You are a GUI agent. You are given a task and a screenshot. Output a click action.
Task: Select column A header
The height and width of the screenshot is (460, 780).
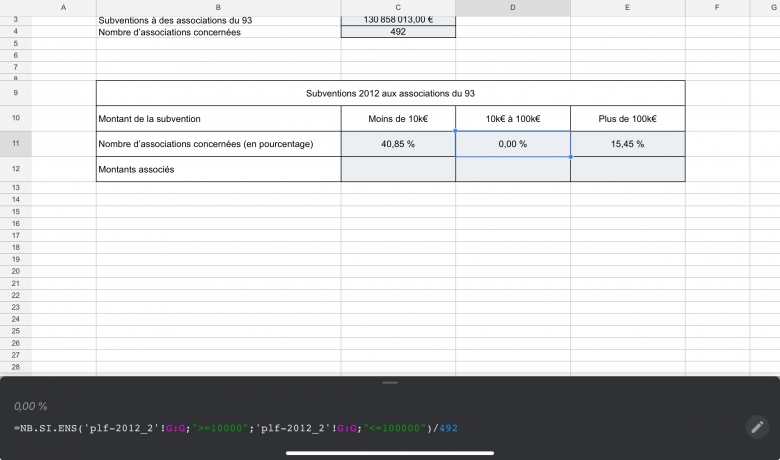64,7
